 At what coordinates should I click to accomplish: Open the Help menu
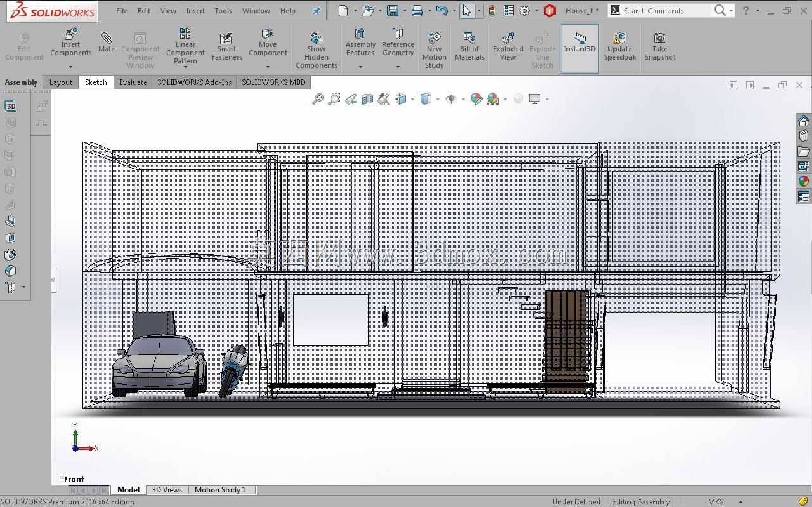coord(288,11)
